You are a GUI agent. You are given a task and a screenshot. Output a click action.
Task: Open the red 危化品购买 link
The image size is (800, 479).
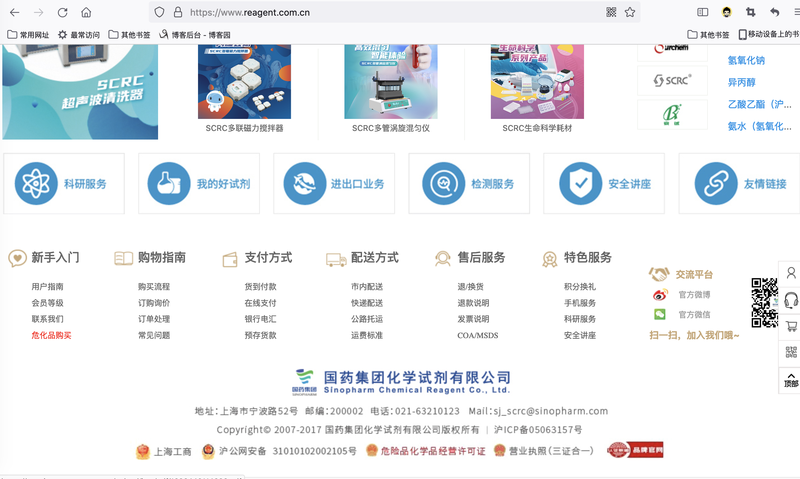[52, 335]
